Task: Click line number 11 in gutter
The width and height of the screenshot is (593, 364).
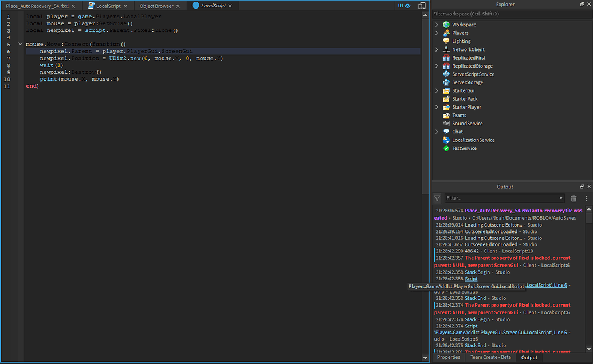Action: click(x=7, y=86)
